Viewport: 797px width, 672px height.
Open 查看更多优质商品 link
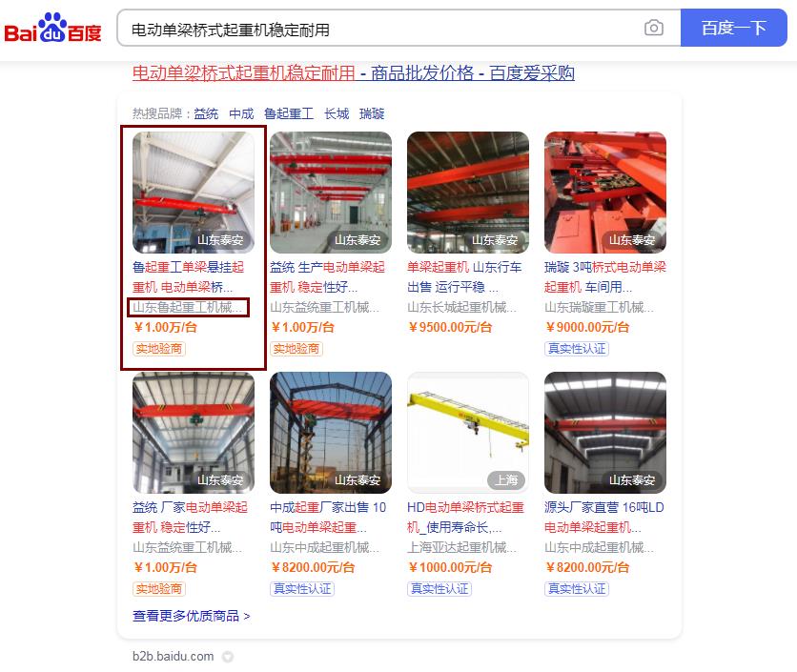click(x=191, y=616)
